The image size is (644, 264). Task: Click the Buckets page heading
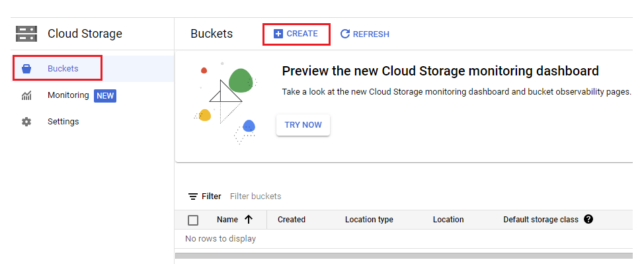point(212,34)
